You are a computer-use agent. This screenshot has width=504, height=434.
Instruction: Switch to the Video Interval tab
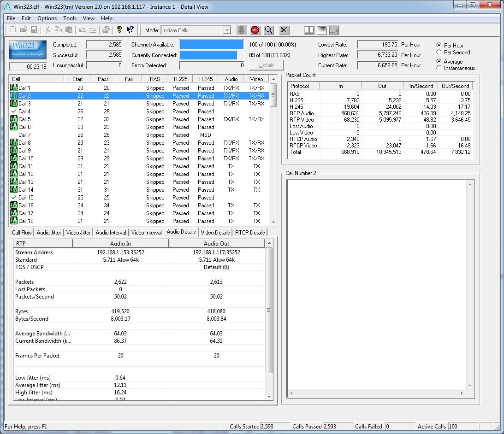point(146,232)
